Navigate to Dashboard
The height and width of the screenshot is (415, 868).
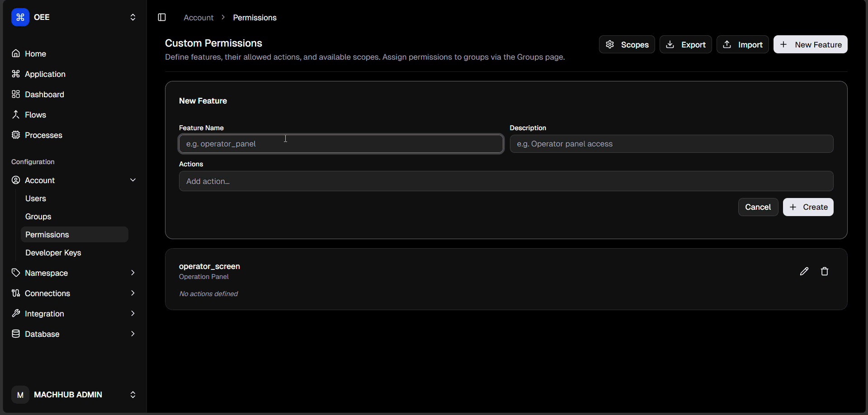[x=44, y=94]
